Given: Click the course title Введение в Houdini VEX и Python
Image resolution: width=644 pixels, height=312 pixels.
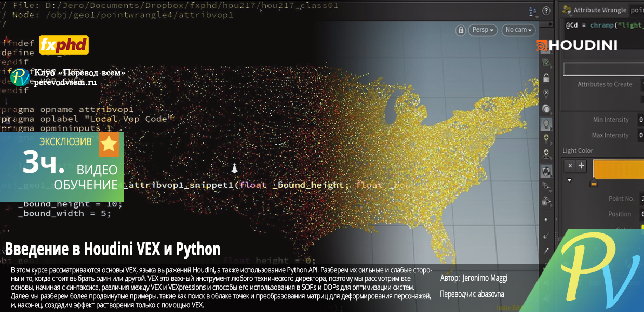Looking at the screenshot, I should click(113, 249).
